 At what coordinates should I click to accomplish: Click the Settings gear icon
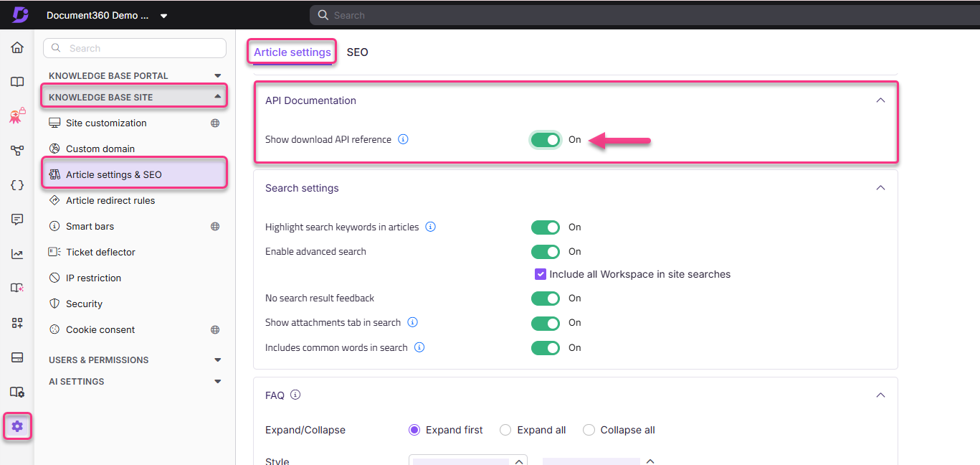point(17,426)
